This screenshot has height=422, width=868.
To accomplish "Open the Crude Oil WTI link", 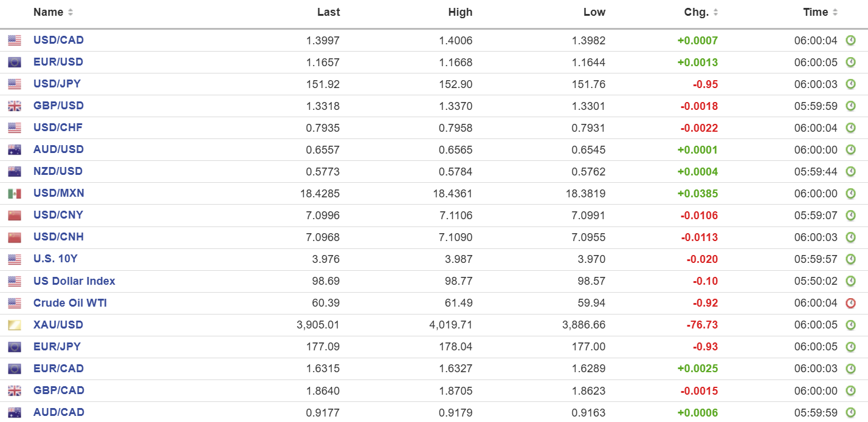I will point(70,303).
